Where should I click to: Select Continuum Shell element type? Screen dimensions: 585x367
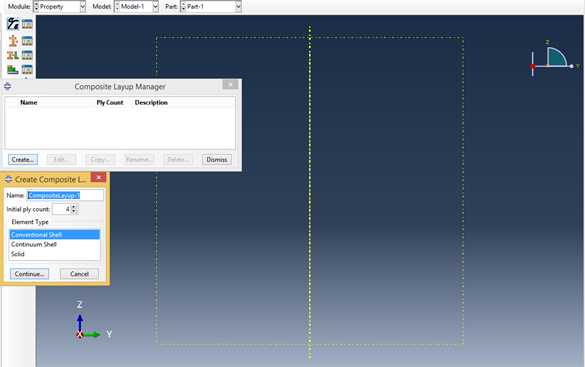pyautogui.click(x=55, y=244)
